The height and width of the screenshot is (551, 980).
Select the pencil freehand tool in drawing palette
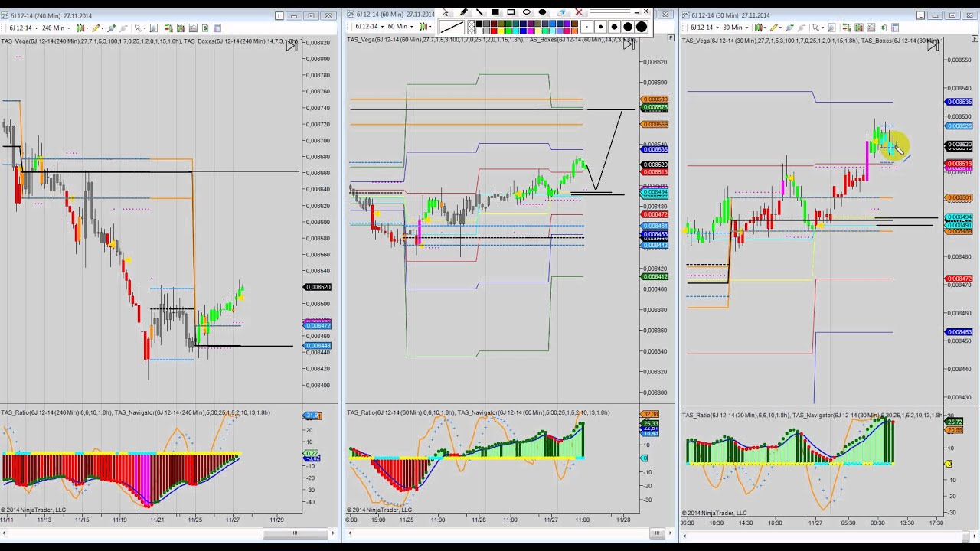pyautogui.click(x=464, y=11)
